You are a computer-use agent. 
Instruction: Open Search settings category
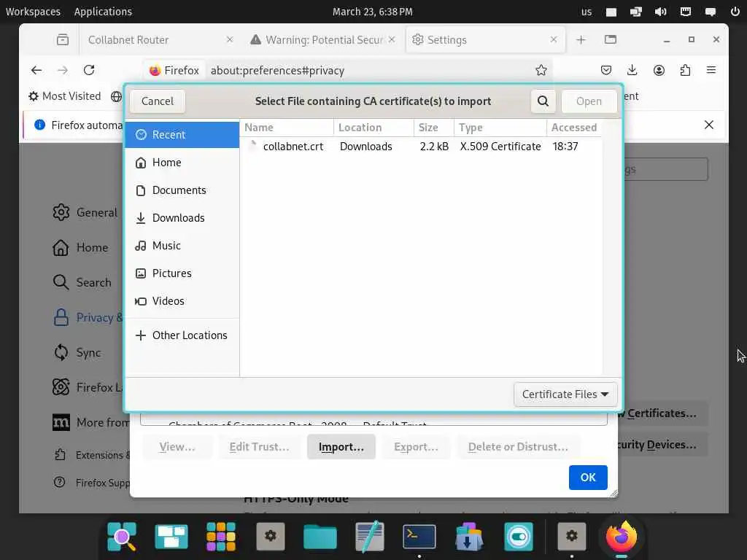point(82,282)
